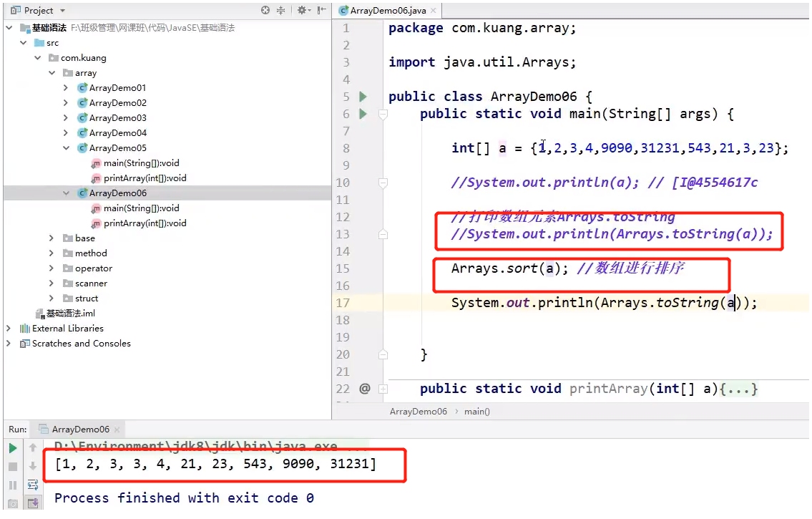
Task: Run class from gutter at line 5
Action: [x=363, y=97]
